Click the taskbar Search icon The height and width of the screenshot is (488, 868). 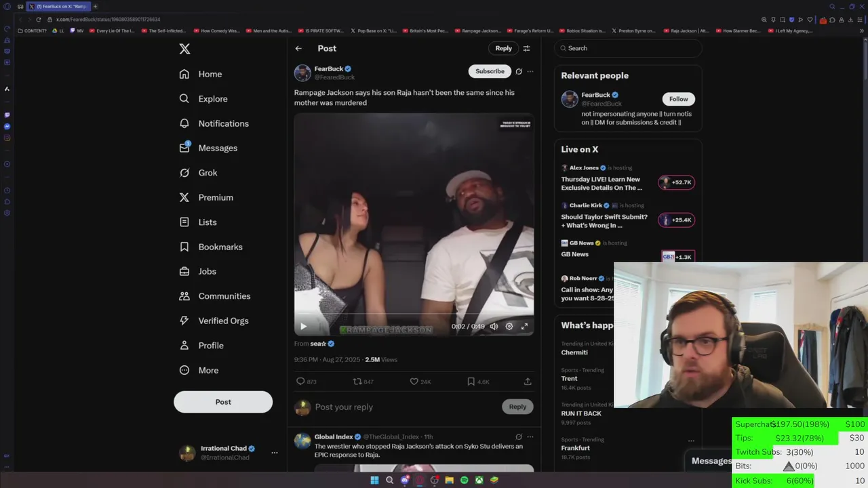[389, 480]
